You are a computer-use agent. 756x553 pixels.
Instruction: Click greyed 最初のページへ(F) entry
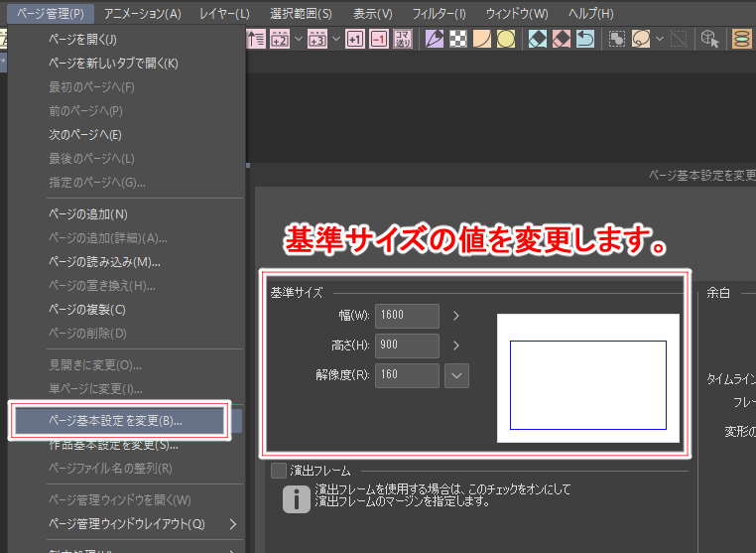pyautogui.click(x=128, y=87)
